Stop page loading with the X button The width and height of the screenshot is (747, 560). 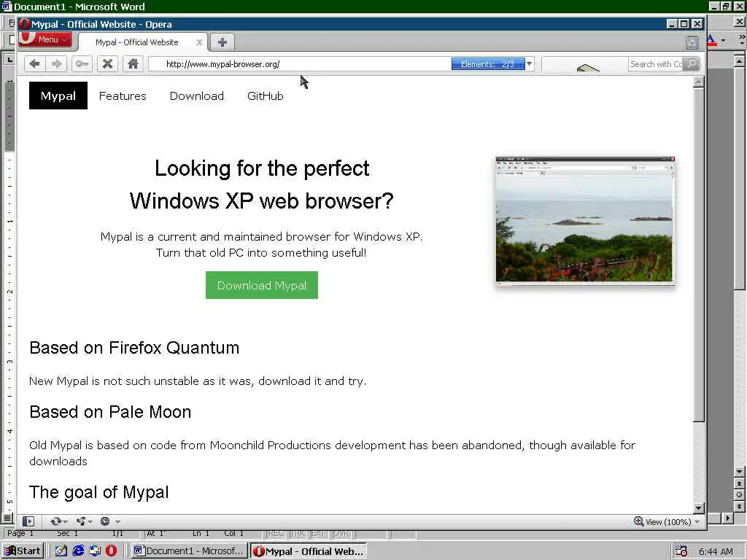[x=108, y=64]
